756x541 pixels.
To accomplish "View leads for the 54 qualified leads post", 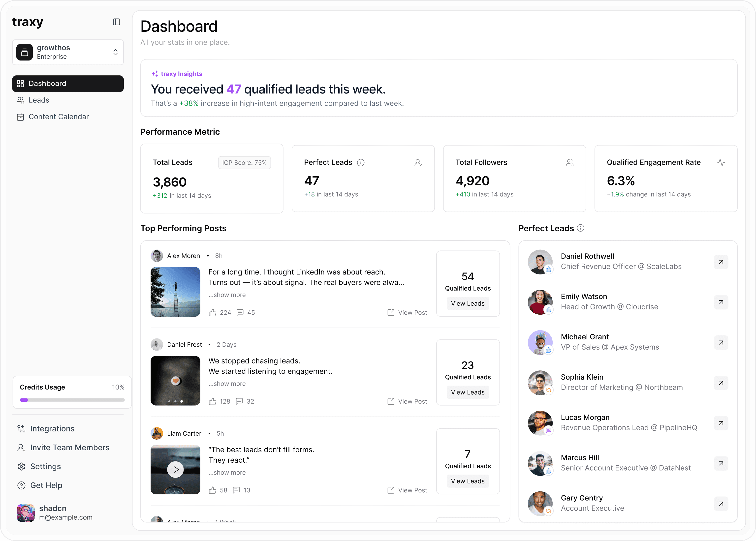I will pyautogui.click(x=468, y=303).
